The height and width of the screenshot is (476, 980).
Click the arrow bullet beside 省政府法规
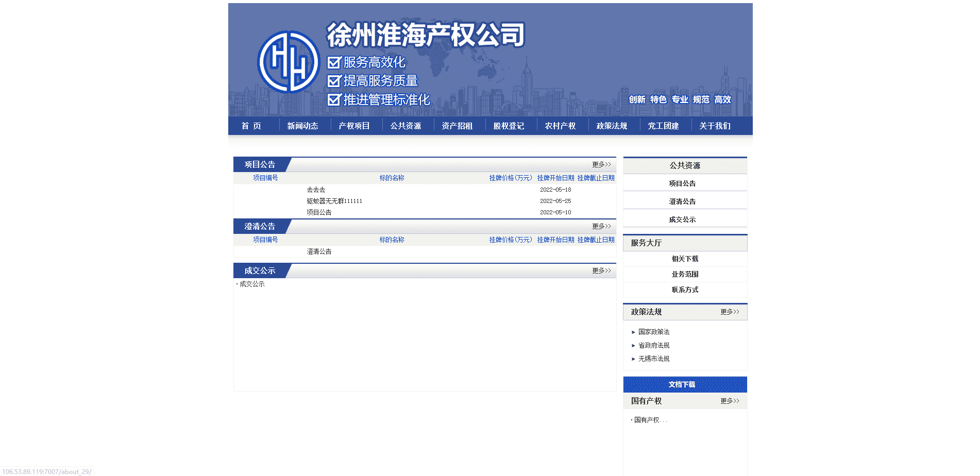633,346
